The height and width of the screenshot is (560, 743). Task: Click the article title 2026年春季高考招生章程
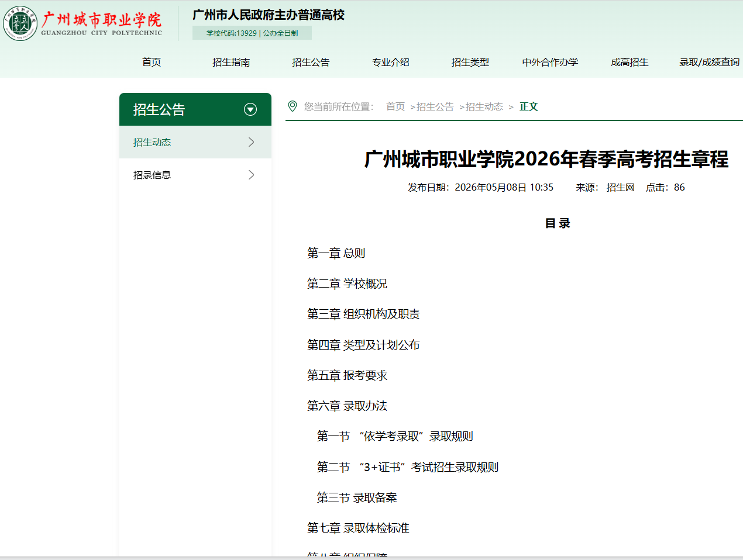[x=546, y=159]
